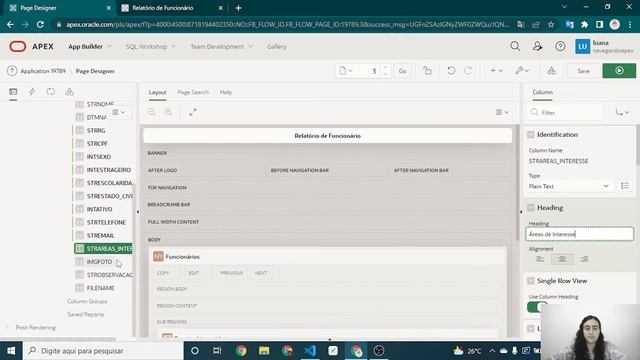This screenshot has width=640, height=360.
Task: Save the page
Action: [583, 71]
